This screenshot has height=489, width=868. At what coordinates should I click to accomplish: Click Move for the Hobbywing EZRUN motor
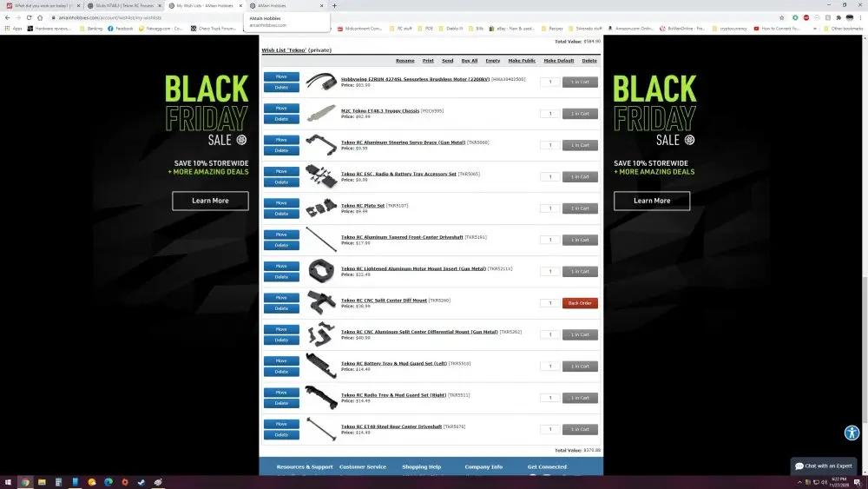pyautogui.click(x=281, y=76)
